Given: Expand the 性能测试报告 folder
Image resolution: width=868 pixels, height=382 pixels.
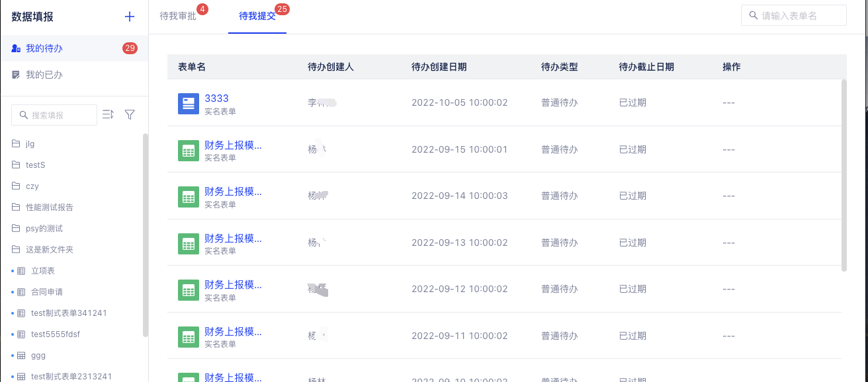Looking at the screenshot, I should [49, 208].
